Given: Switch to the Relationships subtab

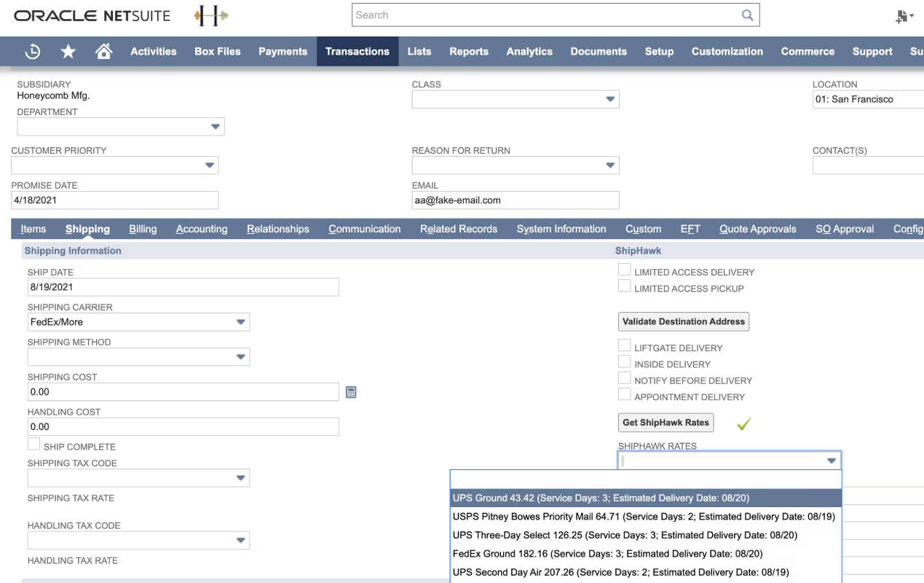Looking at the screenshot, I should click(x=278, y=229).
